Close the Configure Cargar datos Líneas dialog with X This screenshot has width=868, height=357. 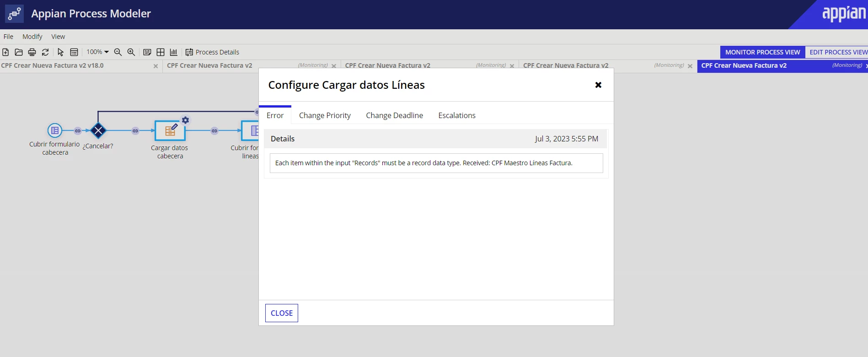pos(598,85)
